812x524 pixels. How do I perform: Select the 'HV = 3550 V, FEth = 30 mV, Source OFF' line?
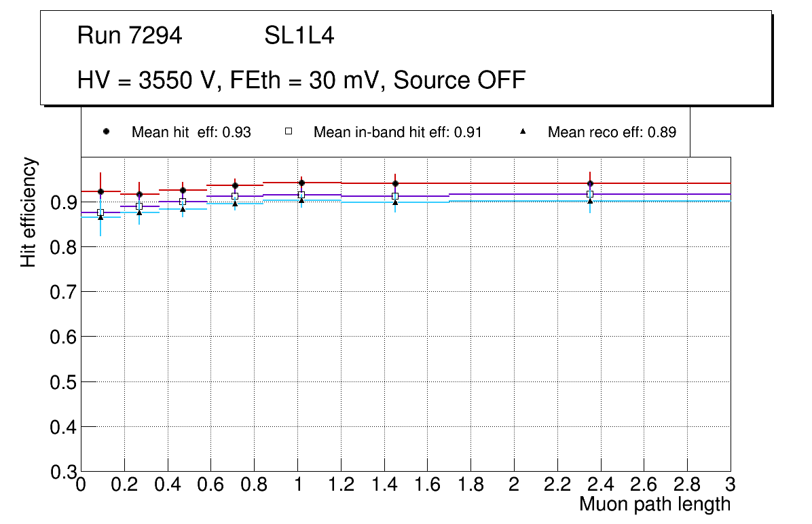tap(301, 80)
